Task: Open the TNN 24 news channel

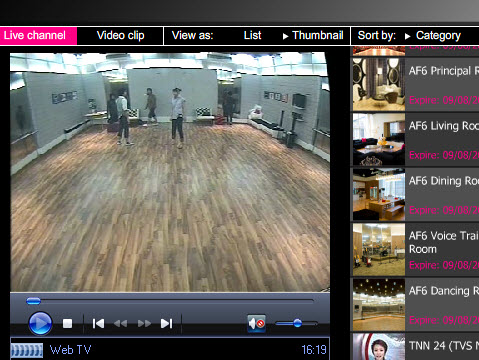Action: [416, 347]
